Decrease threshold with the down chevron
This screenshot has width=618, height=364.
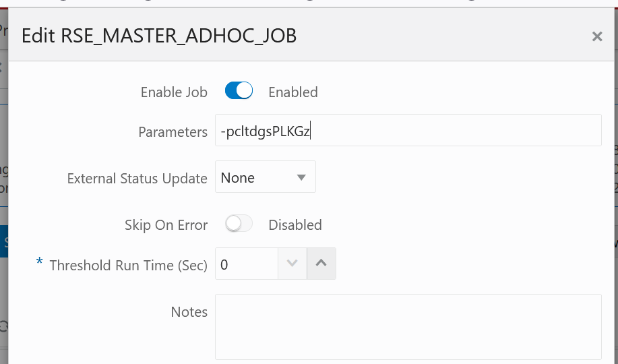point(292,264)
